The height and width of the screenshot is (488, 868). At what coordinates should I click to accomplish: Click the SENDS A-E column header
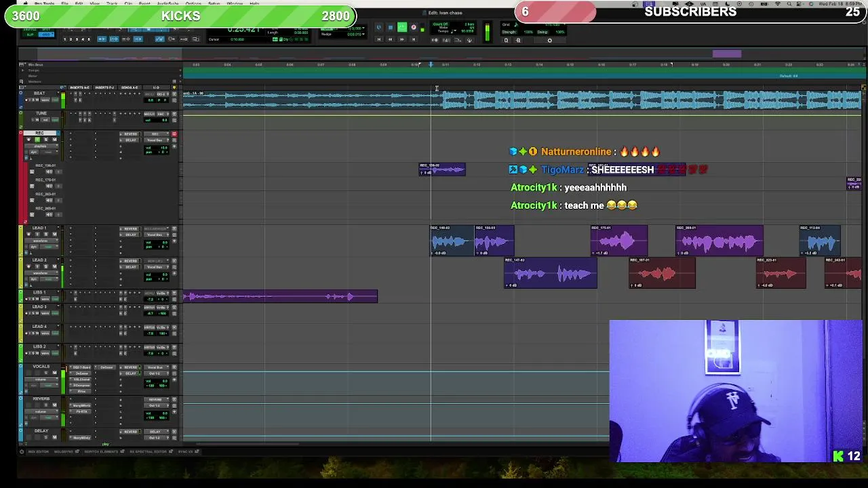[x=130, y=87]
